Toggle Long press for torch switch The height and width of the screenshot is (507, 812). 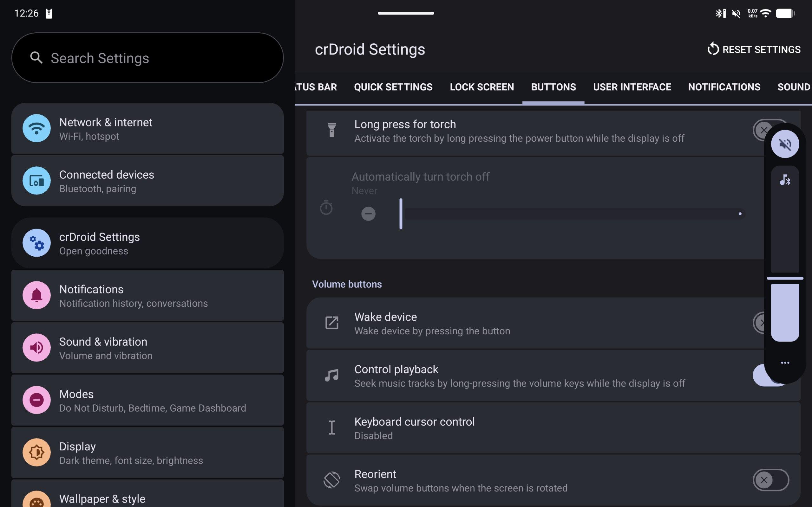point(760,130)
